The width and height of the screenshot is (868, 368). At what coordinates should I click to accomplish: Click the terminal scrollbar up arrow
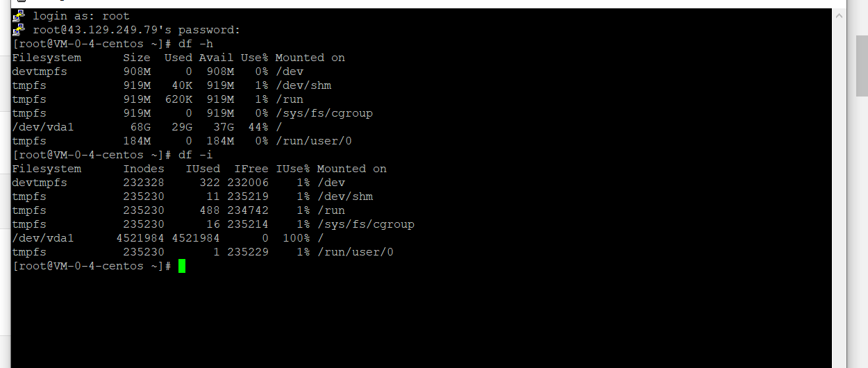point(839,15)
